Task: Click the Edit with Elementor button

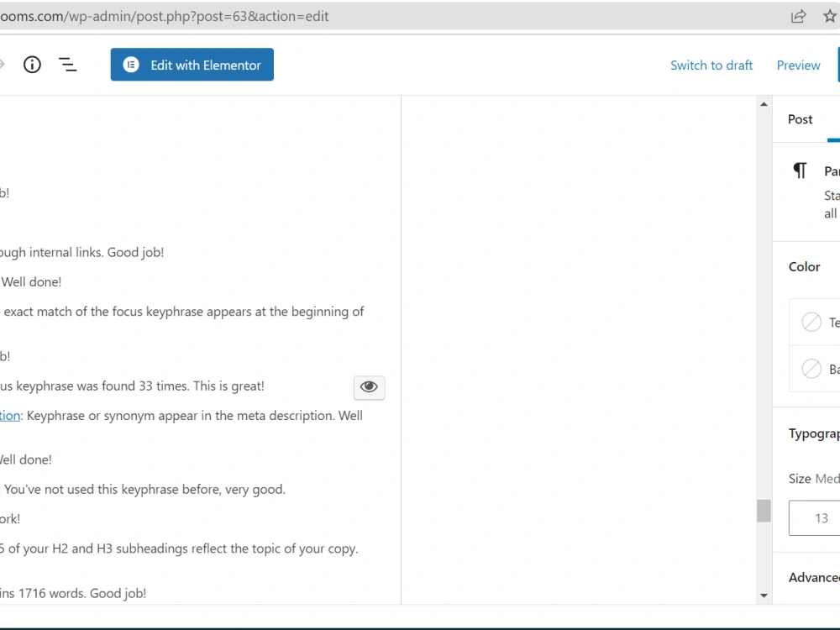Action: click(x=192, y=65)
